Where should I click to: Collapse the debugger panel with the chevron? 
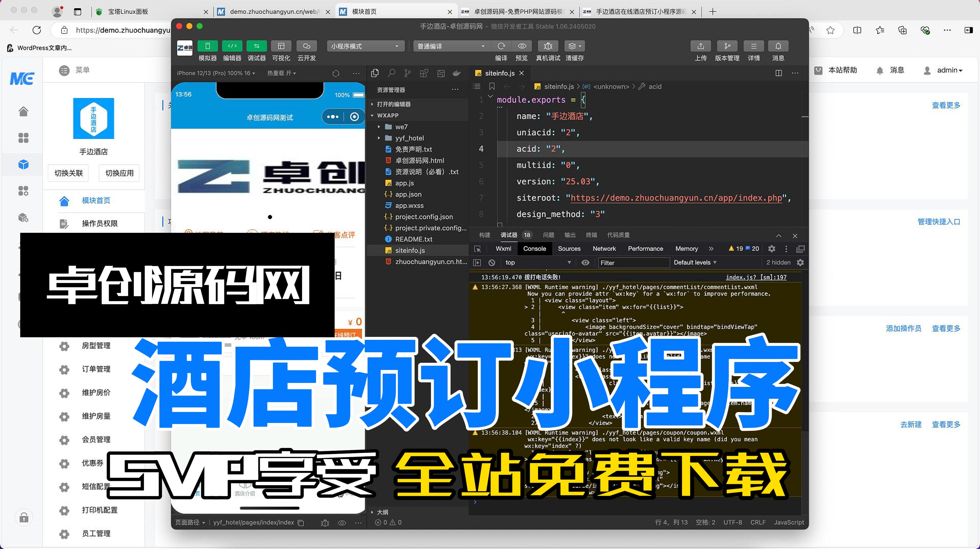779,236
